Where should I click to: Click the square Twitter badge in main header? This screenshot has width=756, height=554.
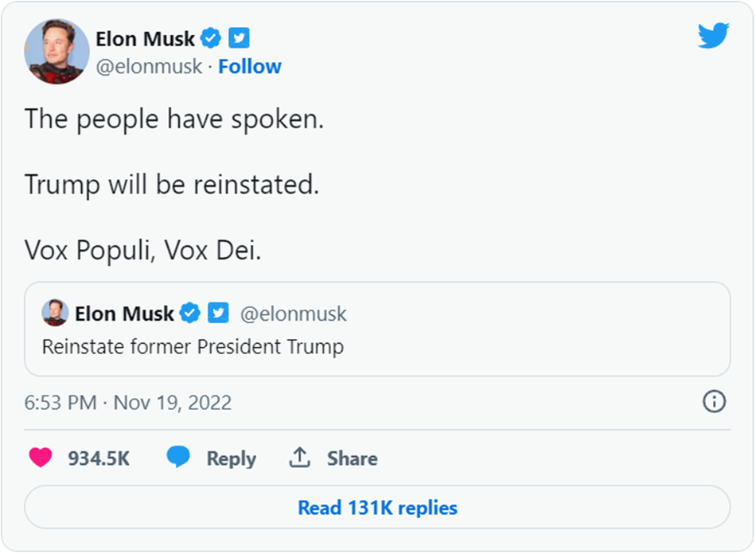[240, 38]
